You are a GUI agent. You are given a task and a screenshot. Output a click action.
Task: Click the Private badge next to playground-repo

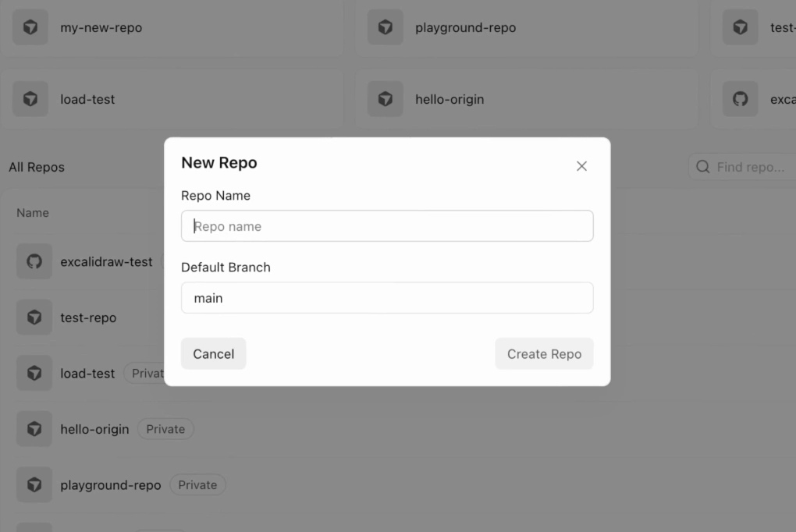tap(197, 484)
